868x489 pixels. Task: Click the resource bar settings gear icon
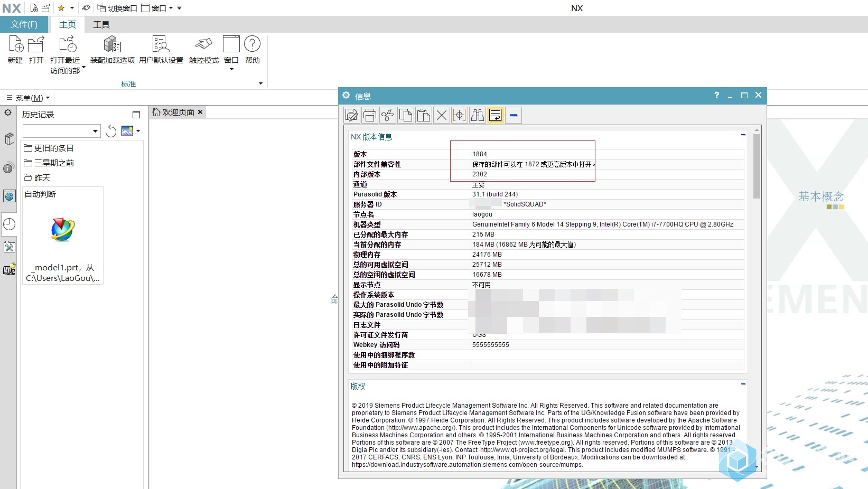click(x=8, y=112)
